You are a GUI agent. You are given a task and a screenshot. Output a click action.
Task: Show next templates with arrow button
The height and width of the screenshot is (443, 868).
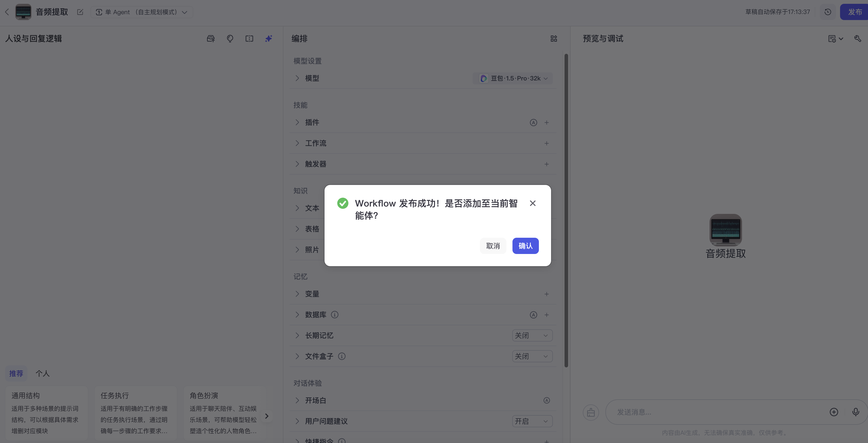[267, 416]
